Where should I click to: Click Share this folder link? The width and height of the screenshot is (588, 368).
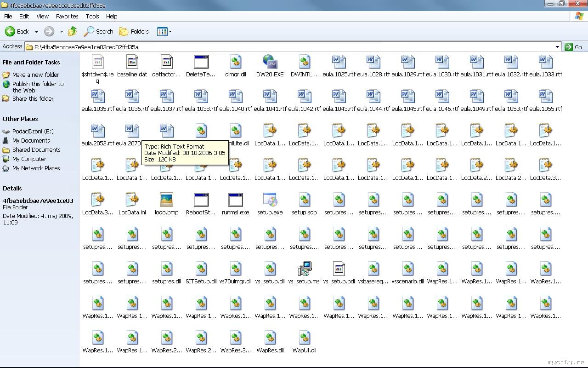click(x=33, y=98)
